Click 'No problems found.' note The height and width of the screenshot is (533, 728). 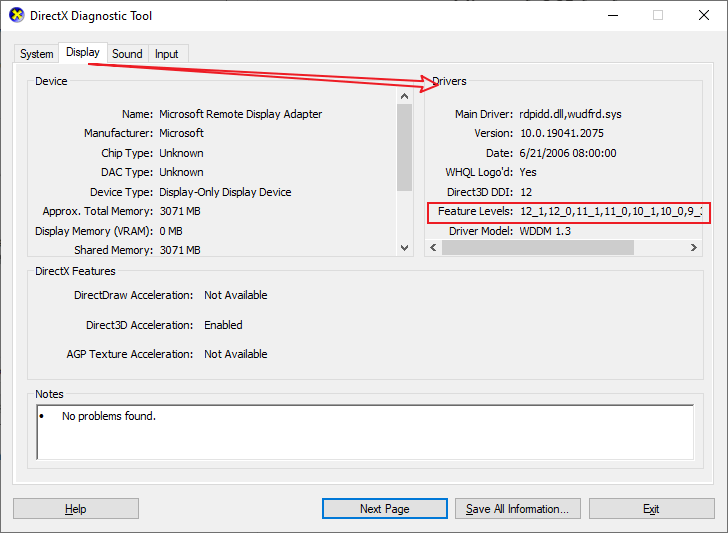[x=109, y=416]
